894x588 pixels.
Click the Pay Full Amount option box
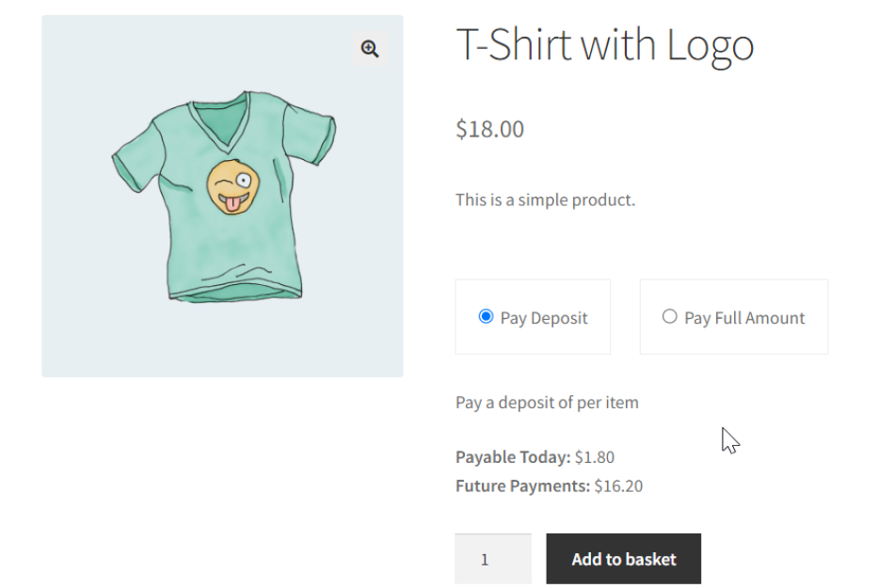pos(733,316)
